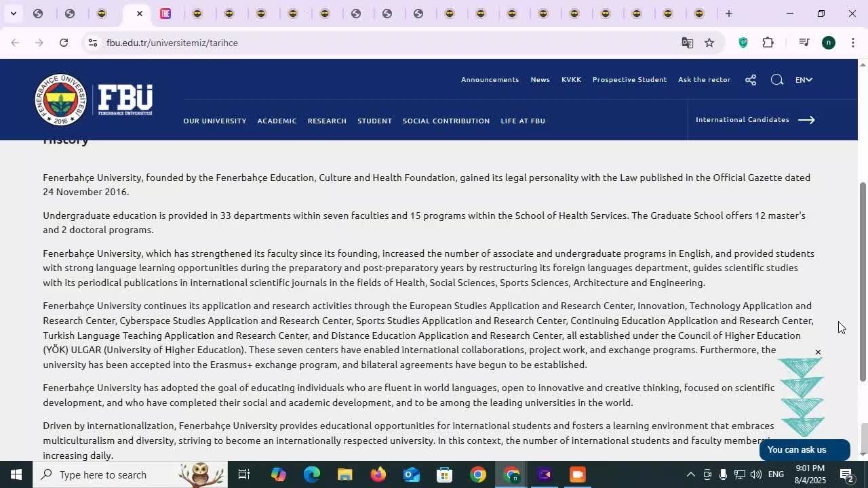Close the floating chat widget with X
This screenshot has width=868, height=488.
(818, 352)
